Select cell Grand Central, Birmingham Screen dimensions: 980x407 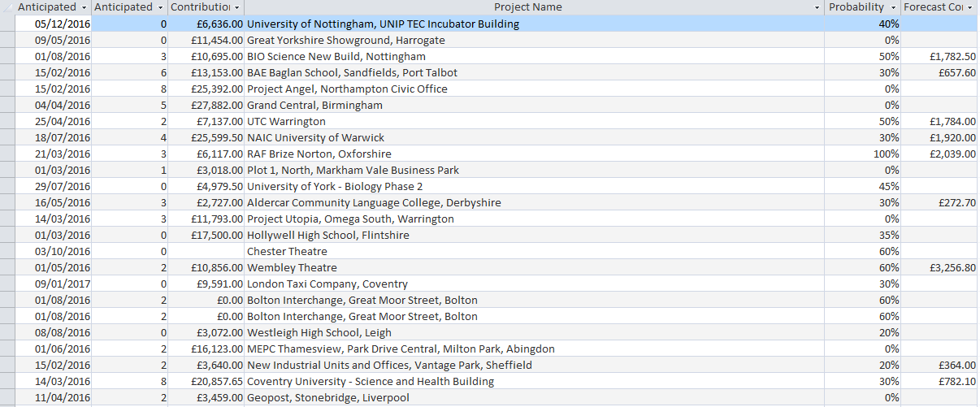(x=535, y=105)
